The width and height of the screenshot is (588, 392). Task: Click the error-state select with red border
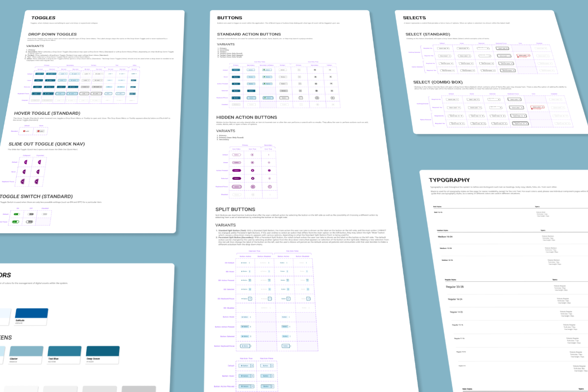(523, 55)
